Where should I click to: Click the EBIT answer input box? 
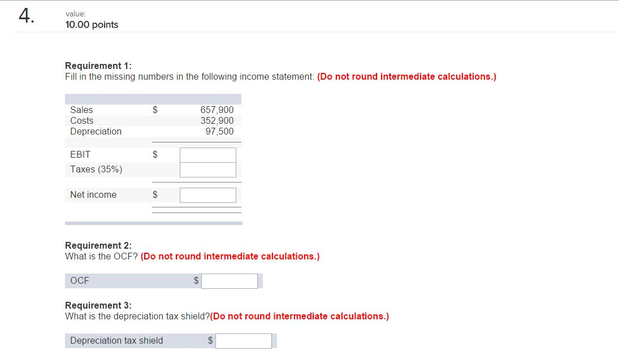[x=208, y=155]
